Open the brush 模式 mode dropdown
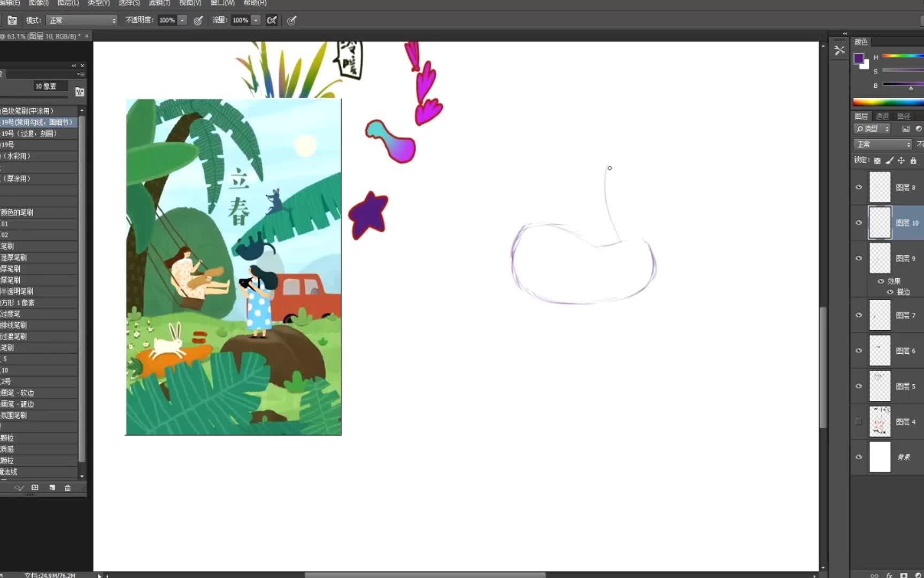The image size is (924, 578). 82,20
